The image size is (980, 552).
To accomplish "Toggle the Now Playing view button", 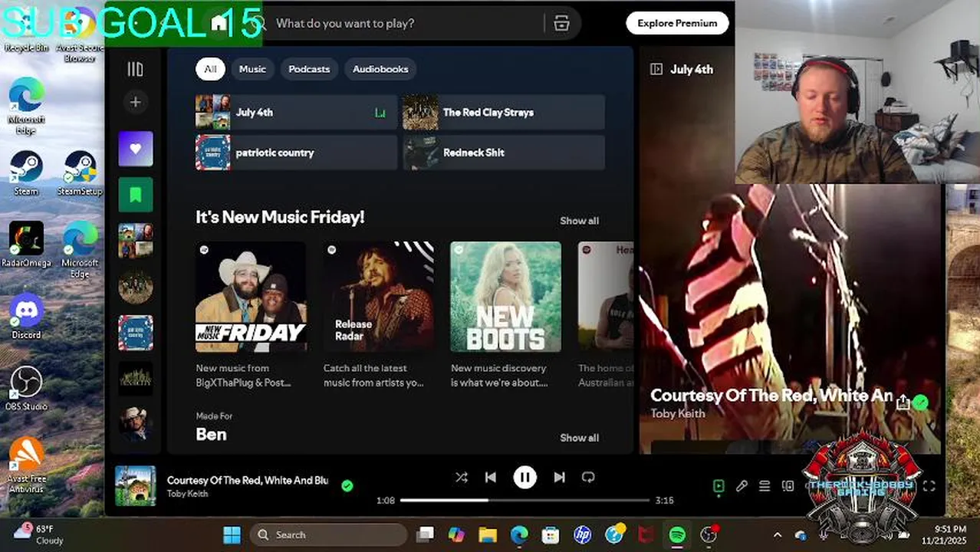I will click(x=719, y=486).
